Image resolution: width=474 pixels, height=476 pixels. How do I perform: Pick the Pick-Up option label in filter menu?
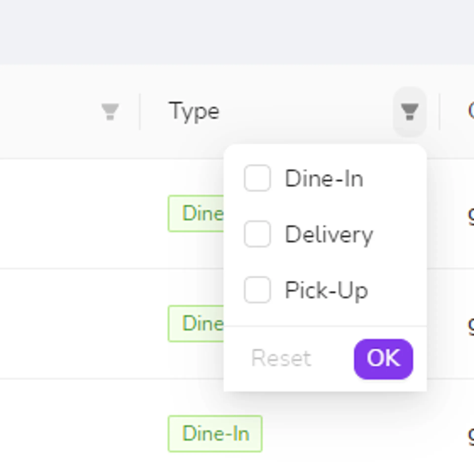tap(326, 290)
